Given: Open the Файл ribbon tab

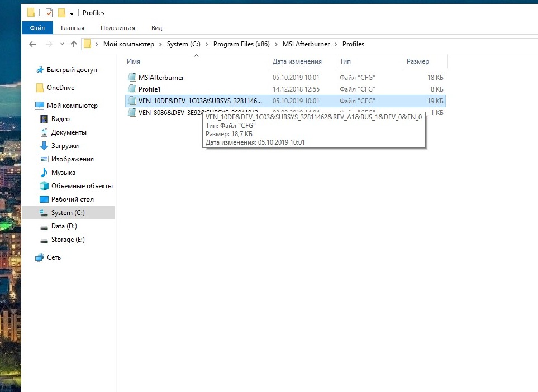Looking at the screenshot, I should coord(37,28).
